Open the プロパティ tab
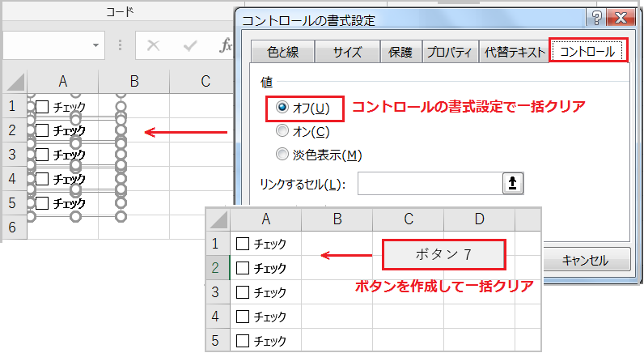644x353 pixels. [x=449, y=53]
